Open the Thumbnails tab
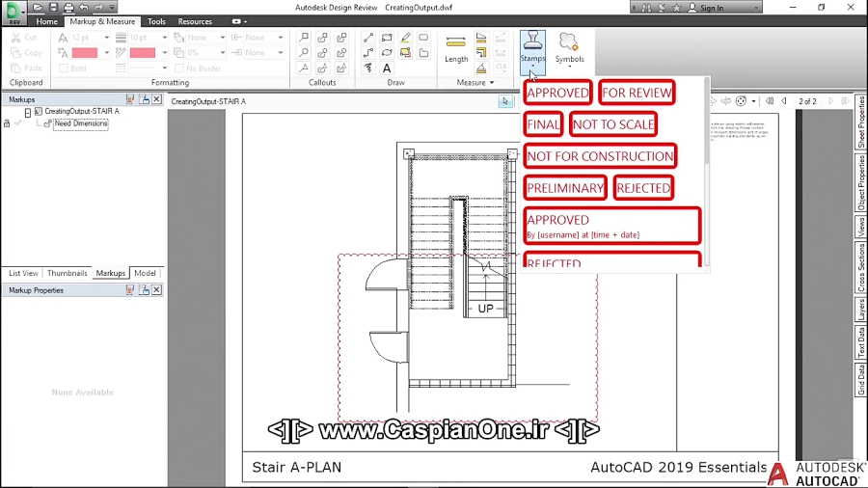The image size is (868, 488). (x=67, y=273)
